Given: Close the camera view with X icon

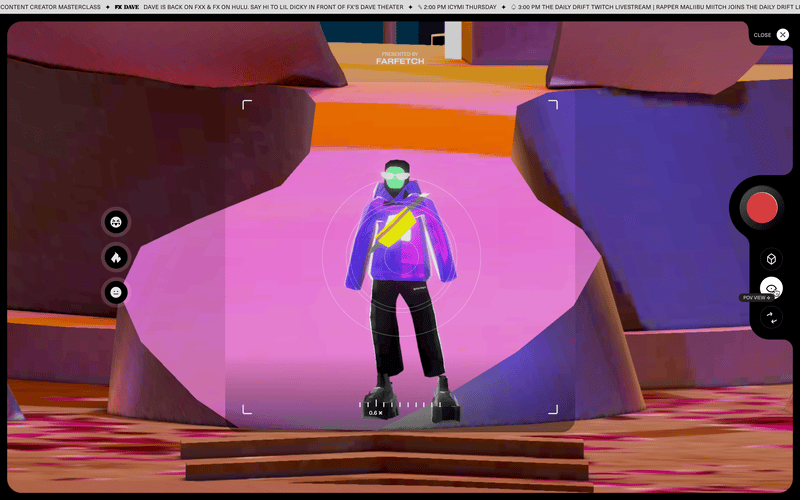Looking at the screenshot, I should click(x=782, y=35).
